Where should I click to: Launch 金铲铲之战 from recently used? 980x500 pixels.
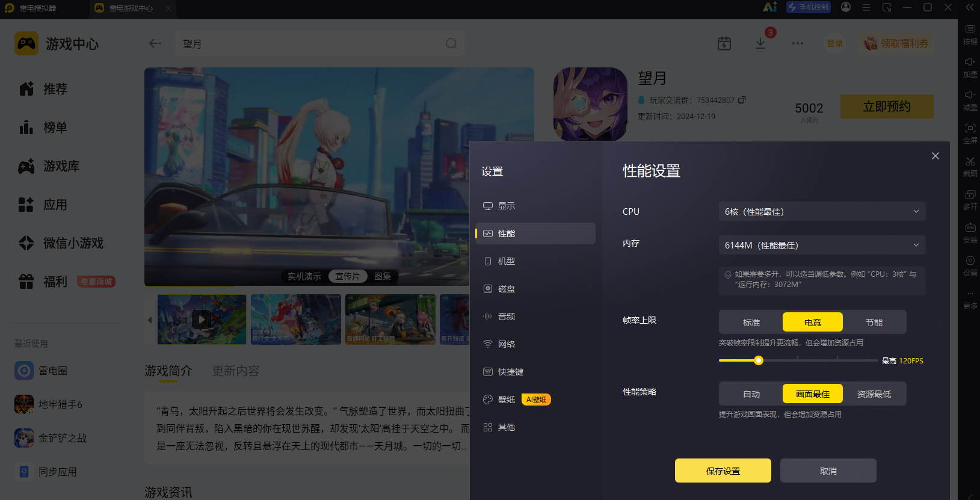click(x=51, y=438)
